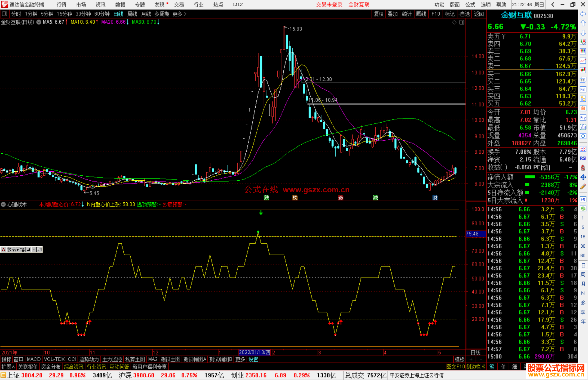
Task: Click the 交易未登录 link
Action: pos(329,5)
